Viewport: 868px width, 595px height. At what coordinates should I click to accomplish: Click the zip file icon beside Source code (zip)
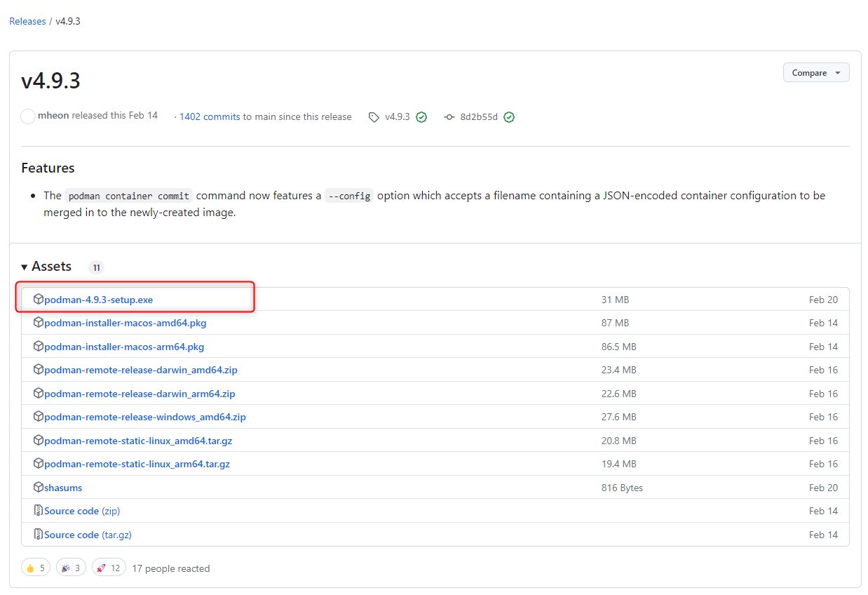click(39, 511)
